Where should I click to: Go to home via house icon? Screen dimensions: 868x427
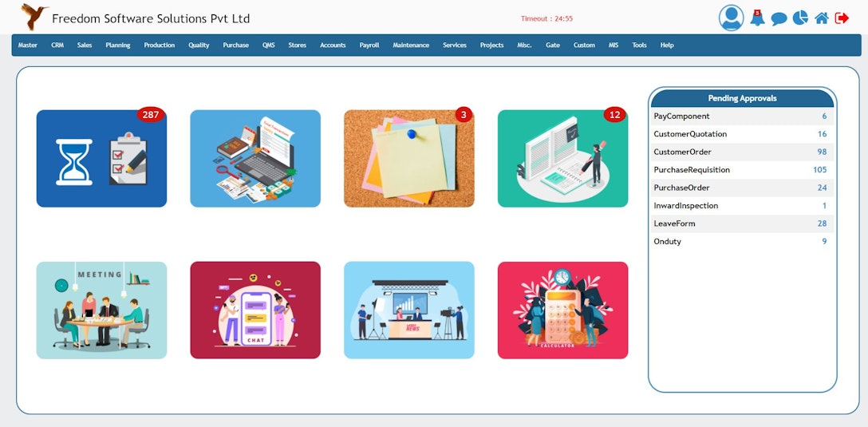tap(822, 18)
